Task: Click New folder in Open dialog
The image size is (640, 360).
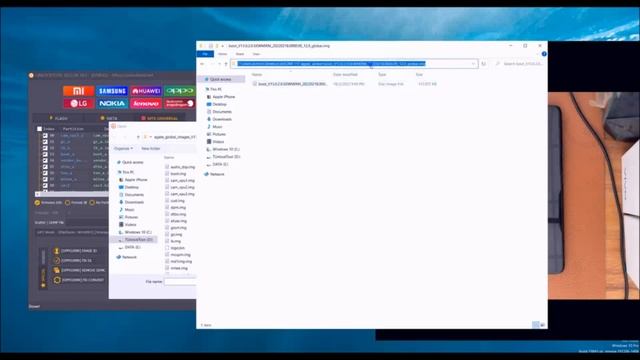Action: click(x=151, y=149)
